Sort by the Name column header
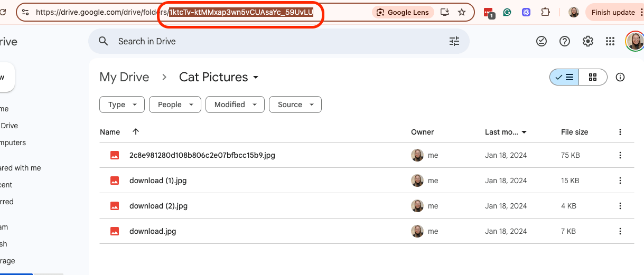Screen dimensions: 644x275 (110, 132)
